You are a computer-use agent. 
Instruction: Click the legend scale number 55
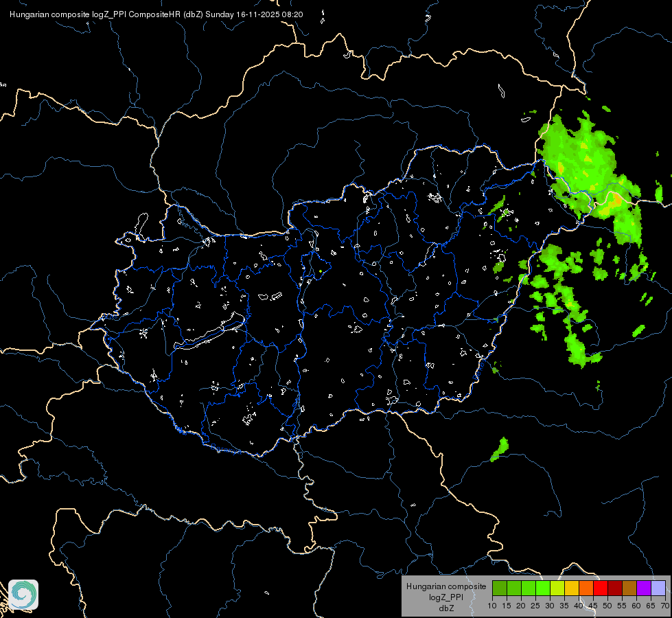(x=622, y=606)
